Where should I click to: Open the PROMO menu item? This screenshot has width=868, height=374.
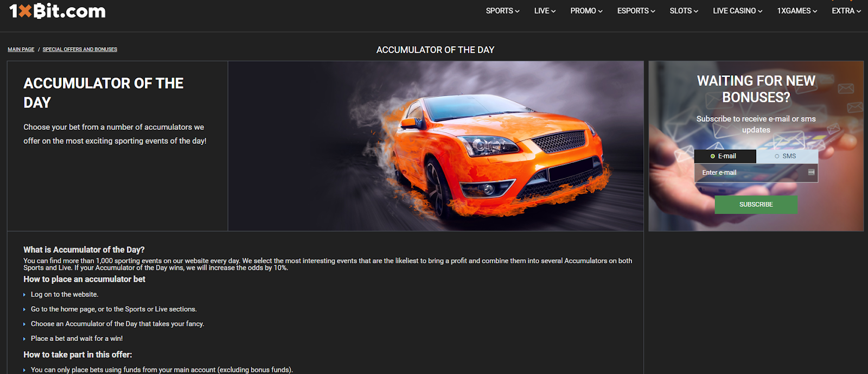[x=586, y=11]
